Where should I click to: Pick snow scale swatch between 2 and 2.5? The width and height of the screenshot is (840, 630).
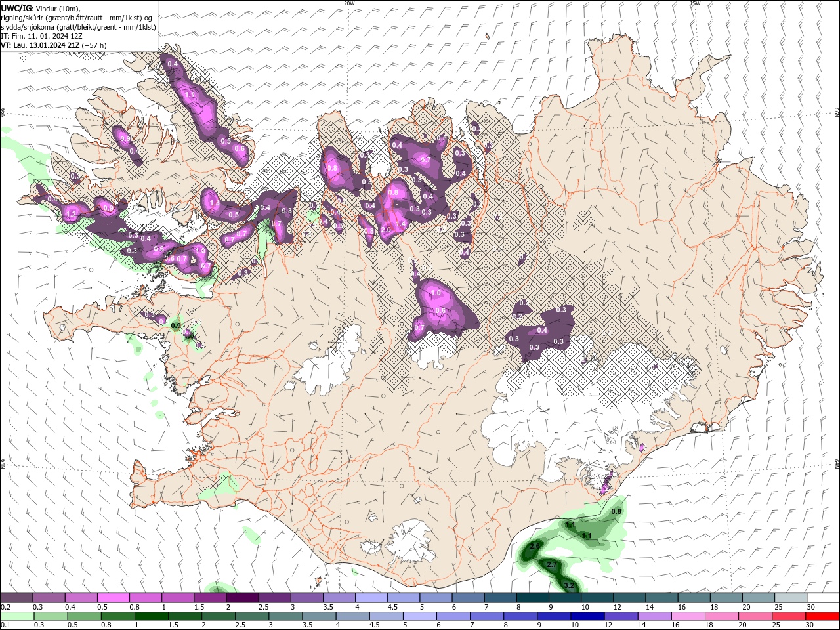pyautogui.click(x=243, y=598)
